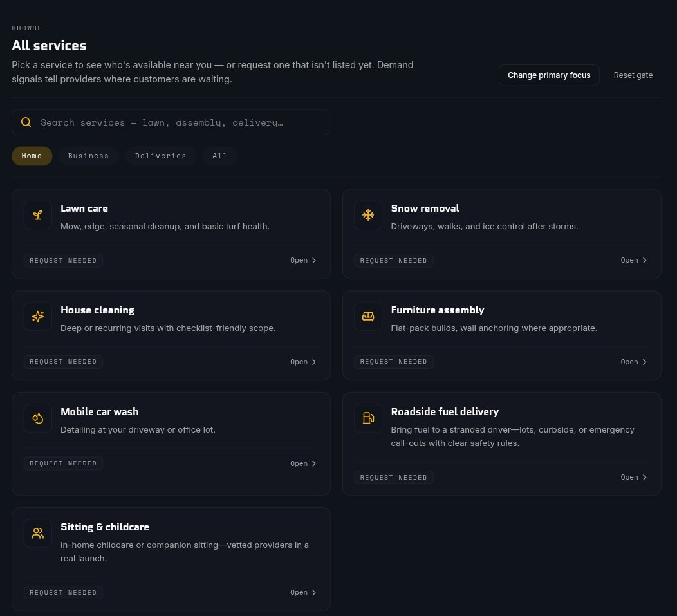Open the Lawn care service chevron

click(x=314, y=261)
